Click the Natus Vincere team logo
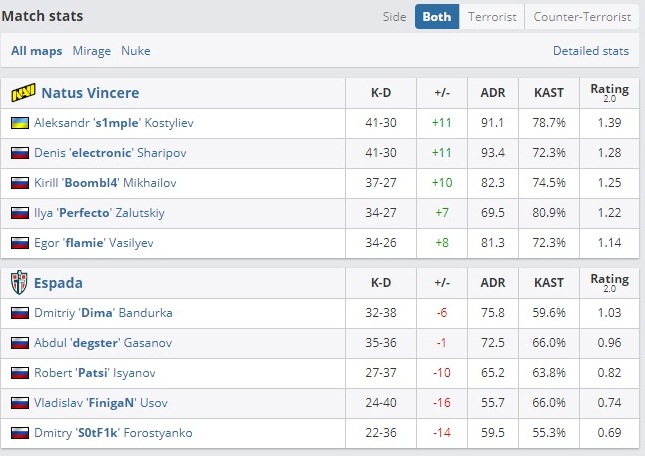 click(x=22, y=93)
